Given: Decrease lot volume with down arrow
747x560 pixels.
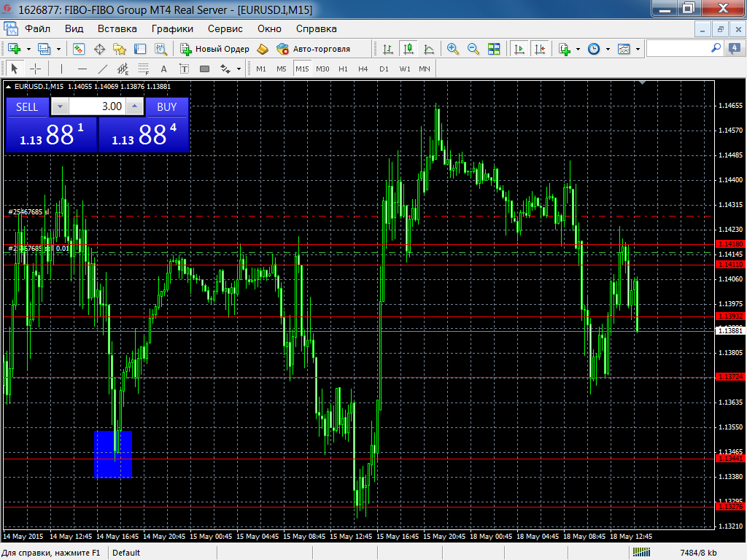Looking at the screenshot, I should 60,106.
